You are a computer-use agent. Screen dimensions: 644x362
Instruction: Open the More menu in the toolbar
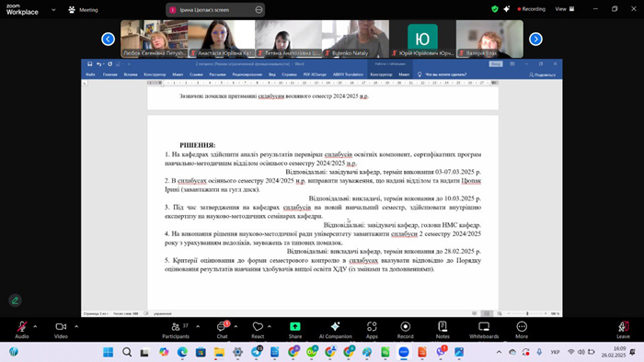pos(522,330)
